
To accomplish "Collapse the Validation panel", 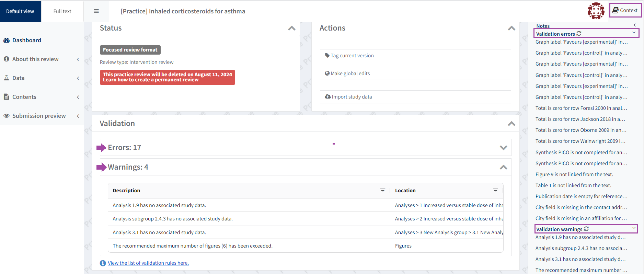I will pos(511,124).
